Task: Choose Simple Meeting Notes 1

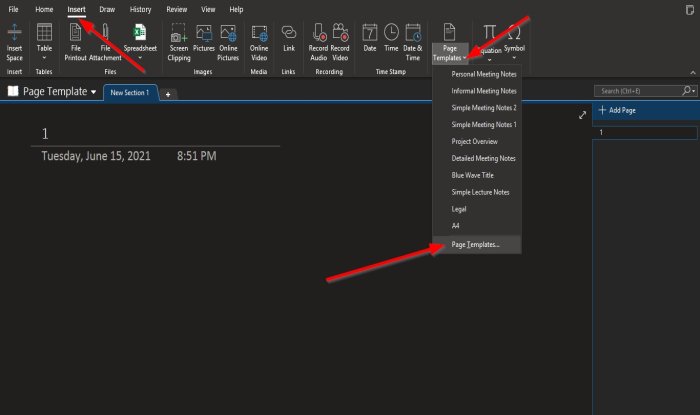Action: [x=484, y=125]
